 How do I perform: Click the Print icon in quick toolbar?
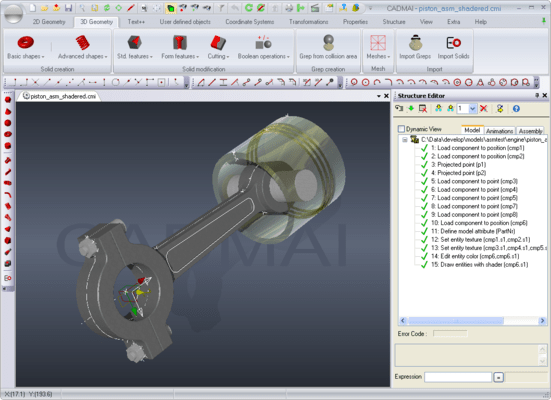point(289,7)
